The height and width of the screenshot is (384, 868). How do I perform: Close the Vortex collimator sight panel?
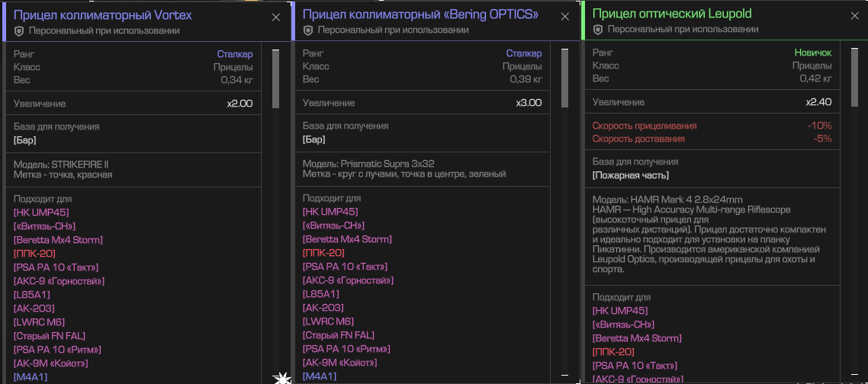pyautogui.click(x=275, y=18)
